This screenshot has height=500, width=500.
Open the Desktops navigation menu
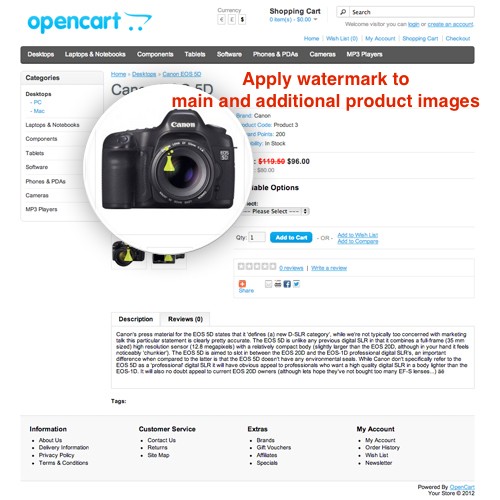tap(41, 54)
